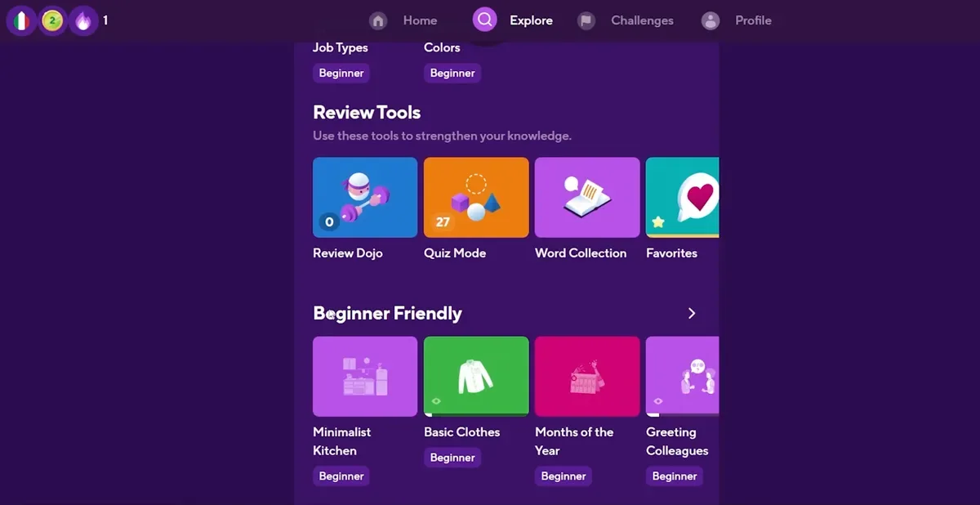Click the Italian flag language icon

pos(21,21)
